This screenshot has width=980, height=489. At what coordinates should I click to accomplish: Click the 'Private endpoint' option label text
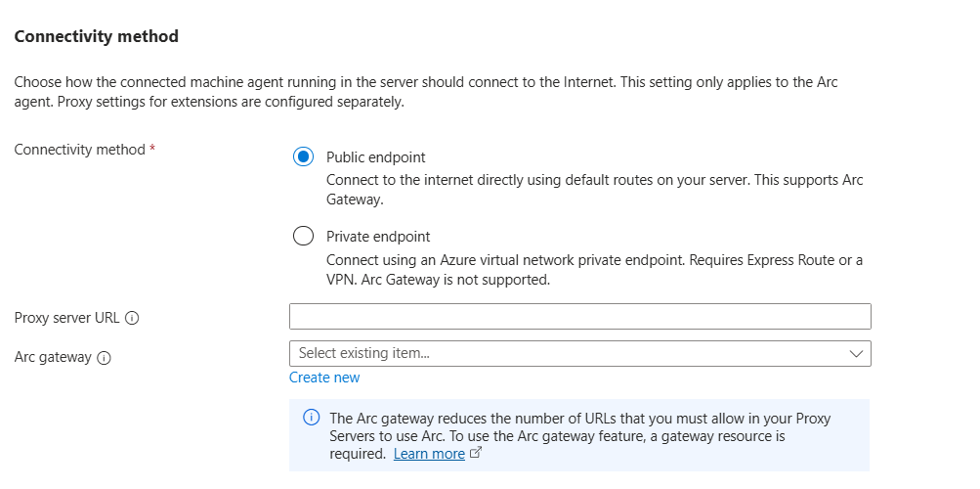[377, 236]
